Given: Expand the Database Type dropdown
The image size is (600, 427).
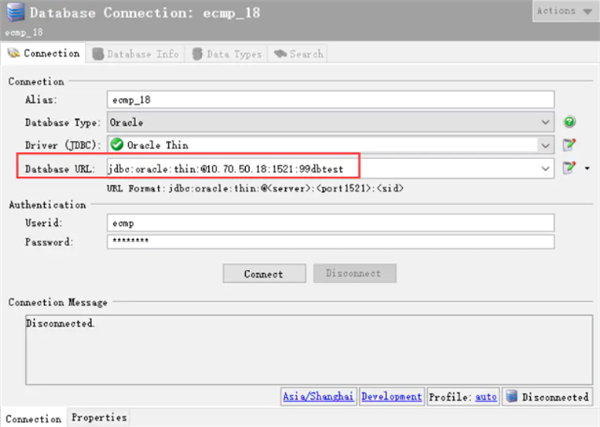Looking at the screenshot, I should [545, 122].
